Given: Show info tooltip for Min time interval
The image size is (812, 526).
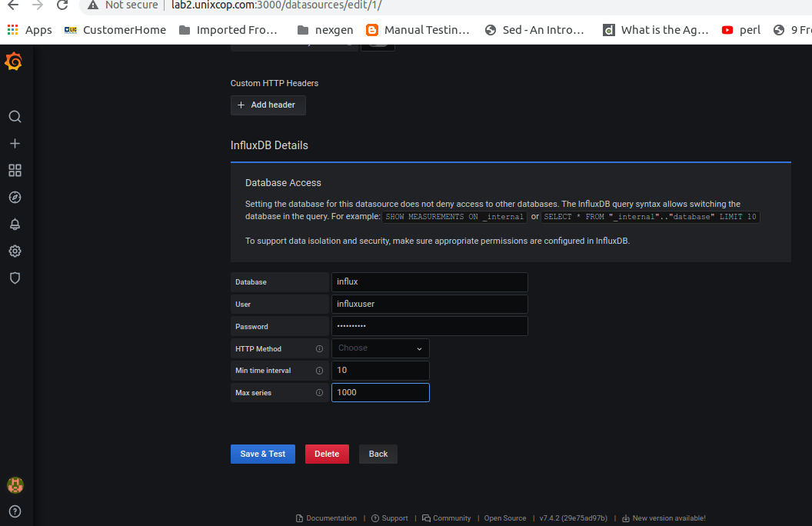Looking at the screenshot, I should click(320, 371).
